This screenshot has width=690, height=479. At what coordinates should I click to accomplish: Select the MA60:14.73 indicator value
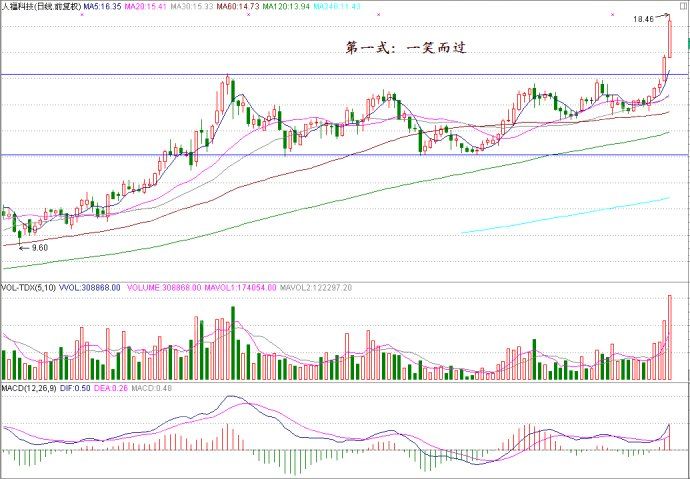(238, 7)
